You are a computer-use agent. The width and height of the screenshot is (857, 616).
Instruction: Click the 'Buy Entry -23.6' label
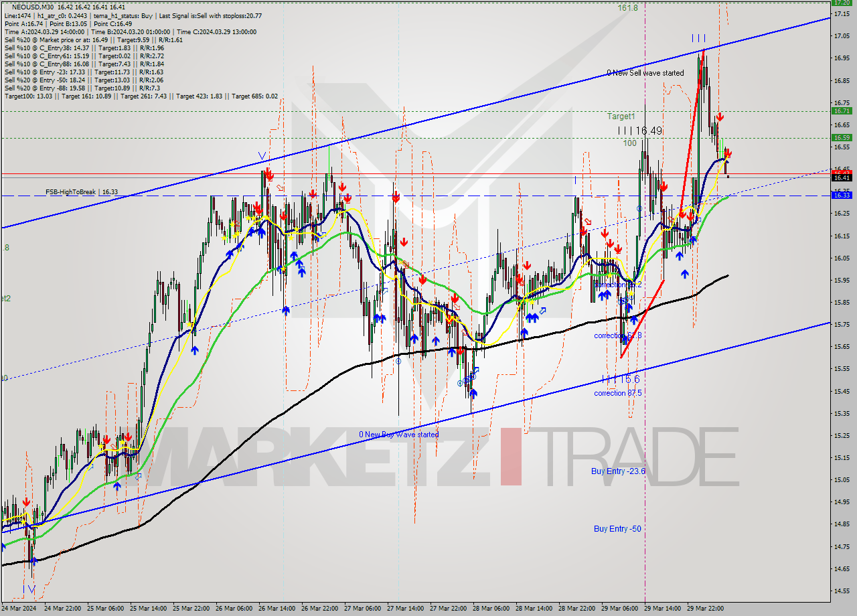tap(618, 471)
